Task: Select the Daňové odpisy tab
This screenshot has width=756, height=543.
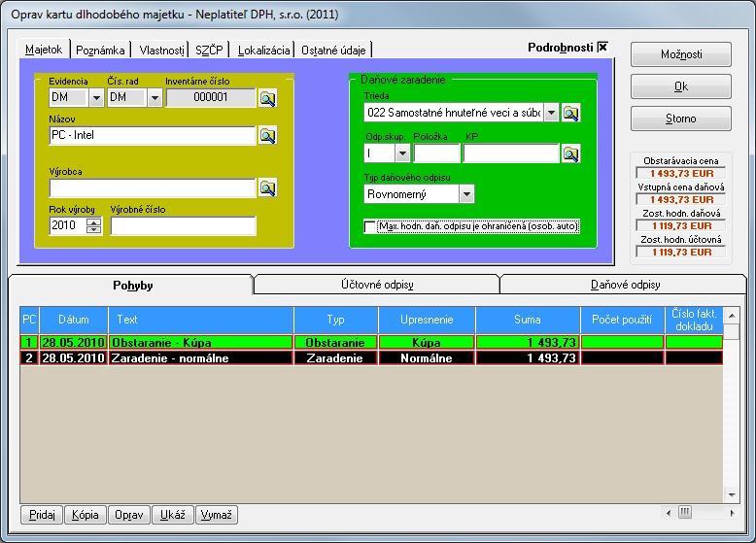Action: 626,285
